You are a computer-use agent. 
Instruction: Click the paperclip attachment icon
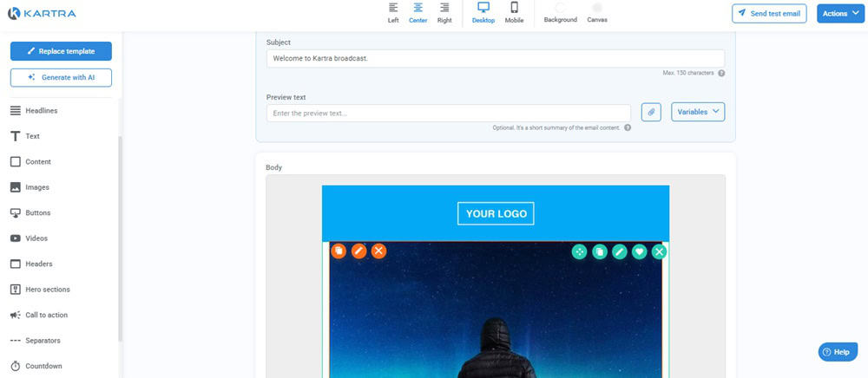651,112
